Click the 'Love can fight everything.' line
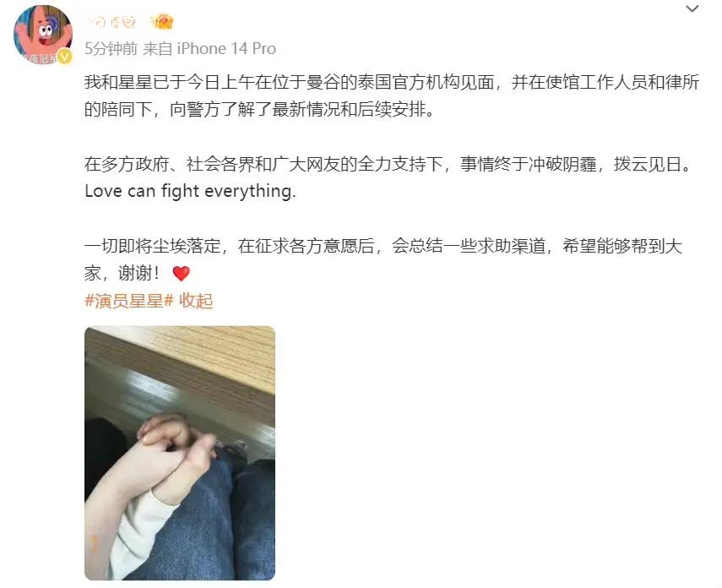Image resolution: width=722 pixels, height=588 pixels. 190,191
